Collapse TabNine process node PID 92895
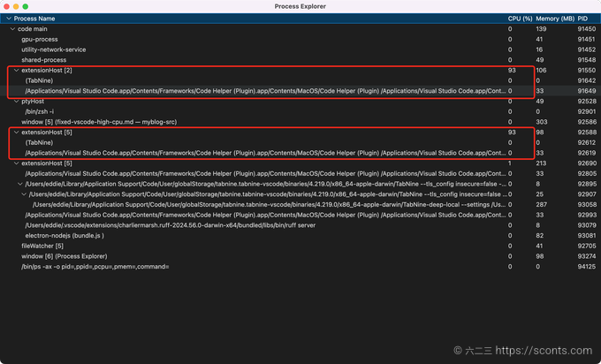601x364 pixels. pyautogui.click(x=20, y=184)
